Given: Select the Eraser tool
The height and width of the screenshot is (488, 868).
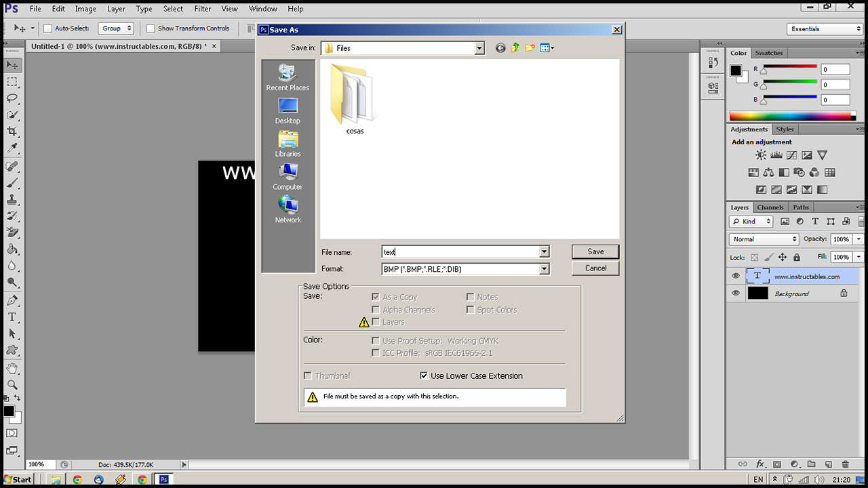Looking at the screenshot, I should click(x=12, y=233).
